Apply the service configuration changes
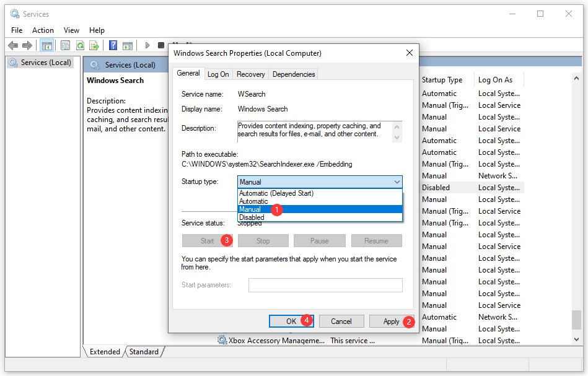 392,321
